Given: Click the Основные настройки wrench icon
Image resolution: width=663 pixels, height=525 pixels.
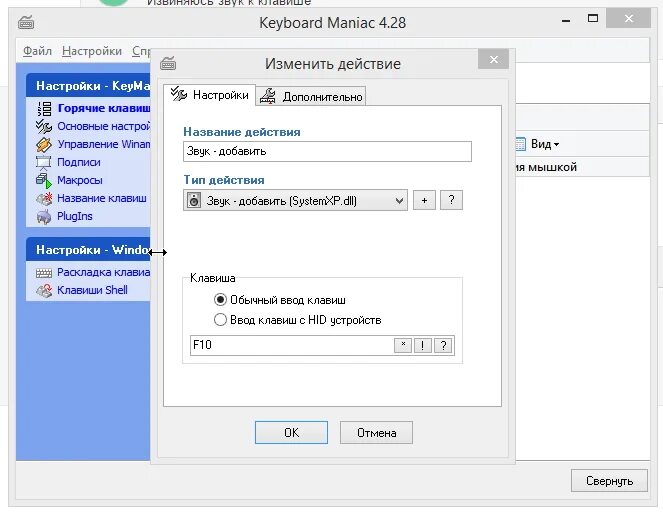Looking at the screenshot, I should (44, 126).
